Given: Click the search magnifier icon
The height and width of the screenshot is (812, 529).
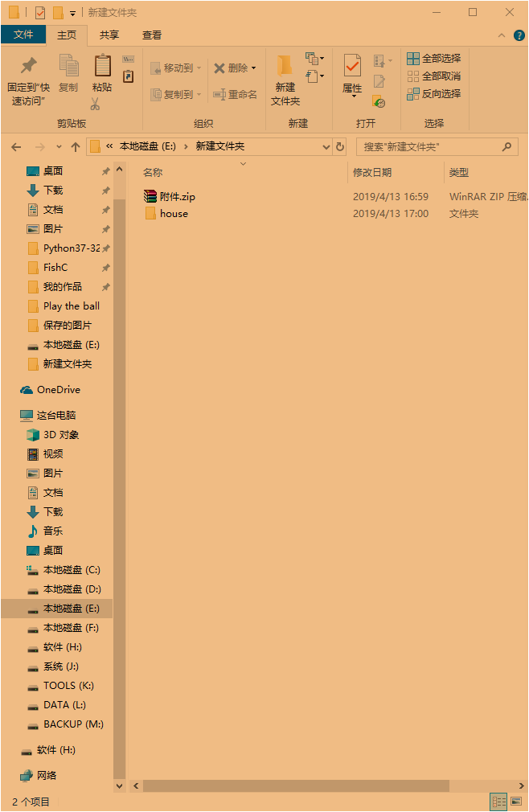Looking at the screenshot, I should (x=506, y=147).
